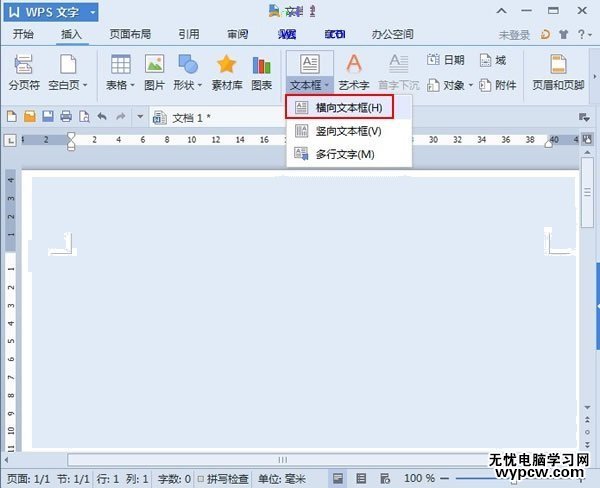Open the 引用 tab

[189, 34]
